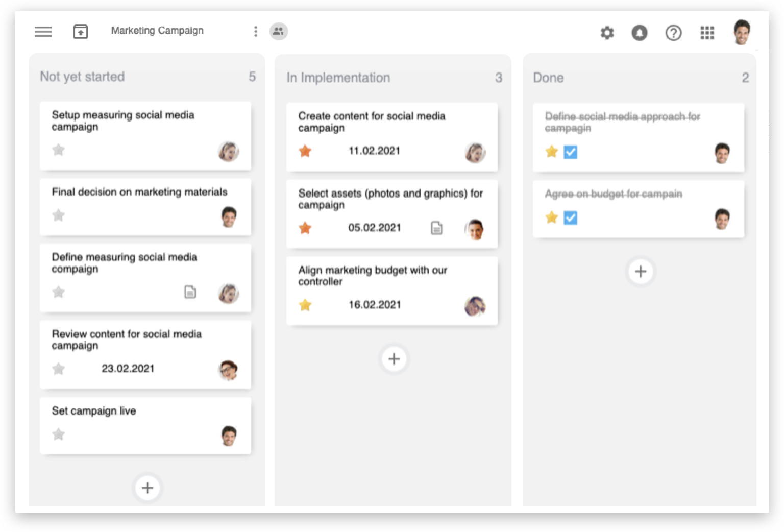Open the hamburger navigation menu
This screenshot has height=532, width=784.
point(43,32)
